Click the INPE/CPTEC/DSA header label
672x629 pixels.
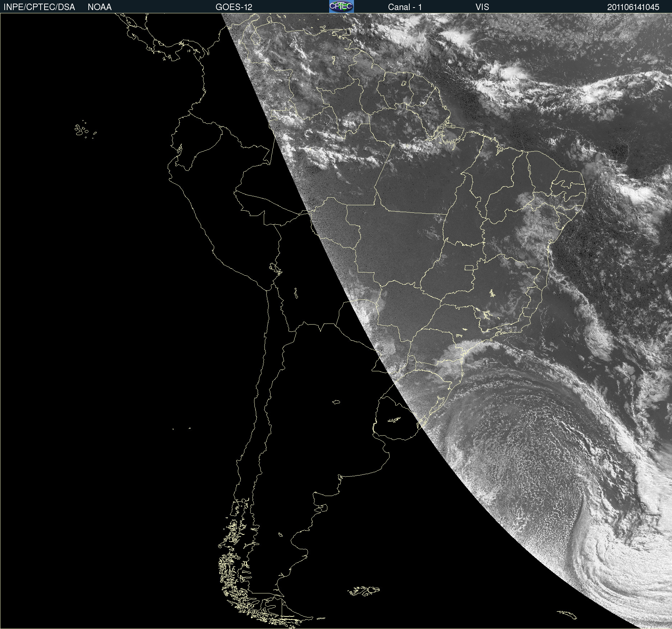pos(39,7)
